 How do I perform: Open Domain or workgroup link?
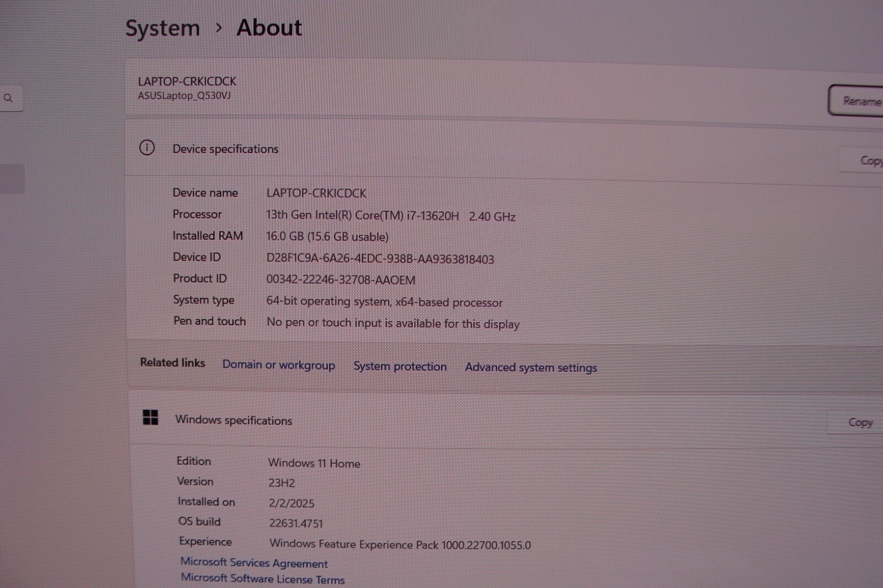(279, 365)
